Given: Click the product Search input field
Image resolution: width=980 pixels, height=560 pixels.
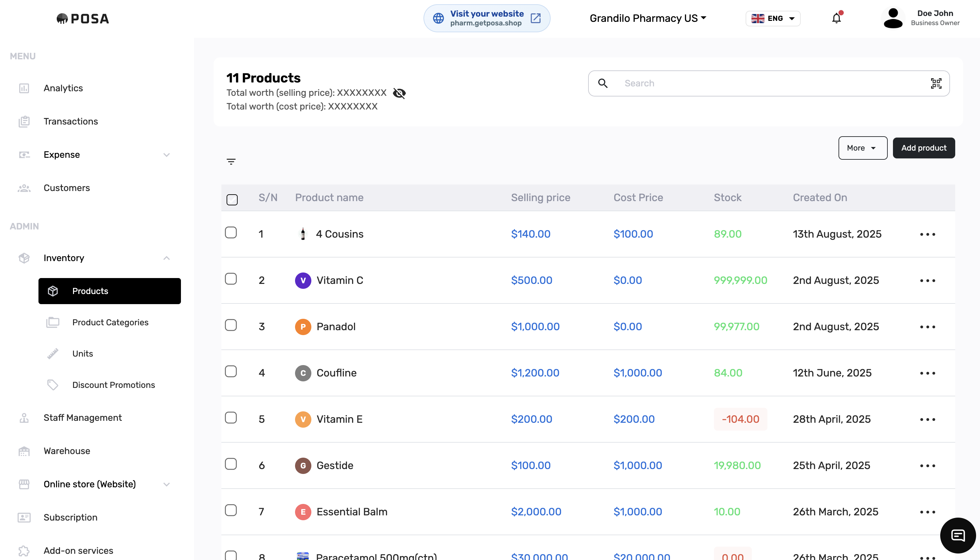Looking at the screenshot, I should coord(769,83).
